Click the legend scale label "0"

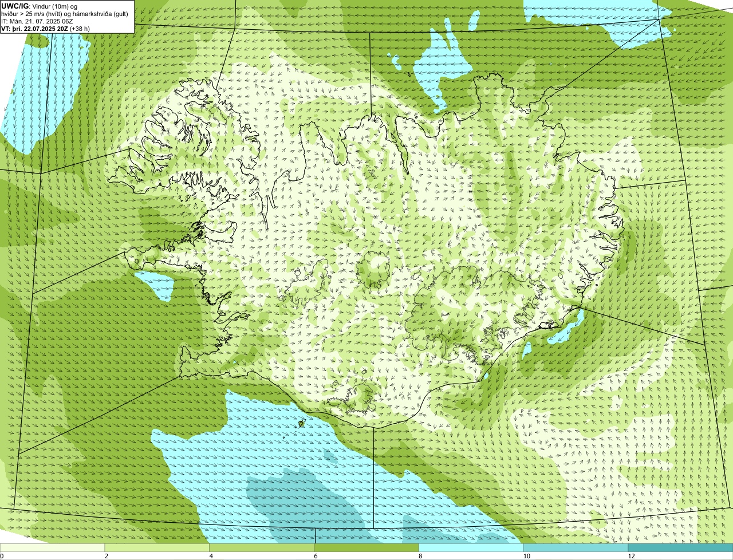coord(2,556)
